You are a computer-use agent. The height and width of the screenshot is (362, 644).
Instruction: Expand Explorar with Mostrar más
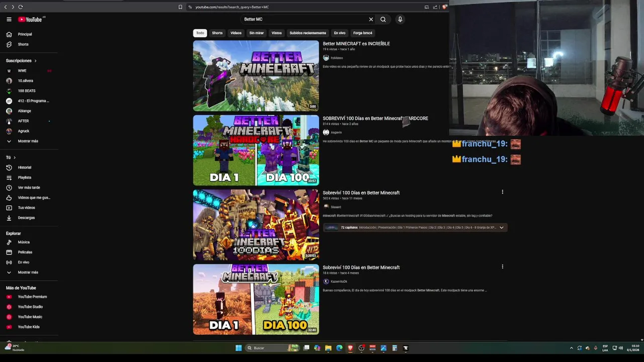click(x=29, y=272)
